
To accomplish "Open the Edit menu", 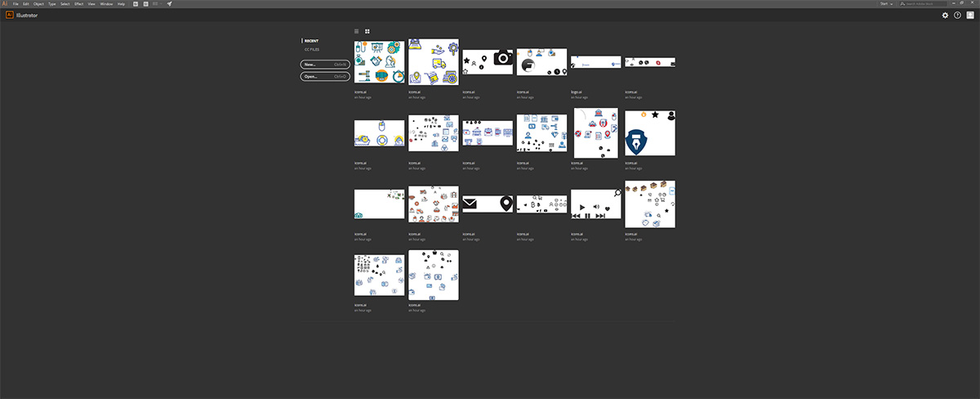I will 26,4.
